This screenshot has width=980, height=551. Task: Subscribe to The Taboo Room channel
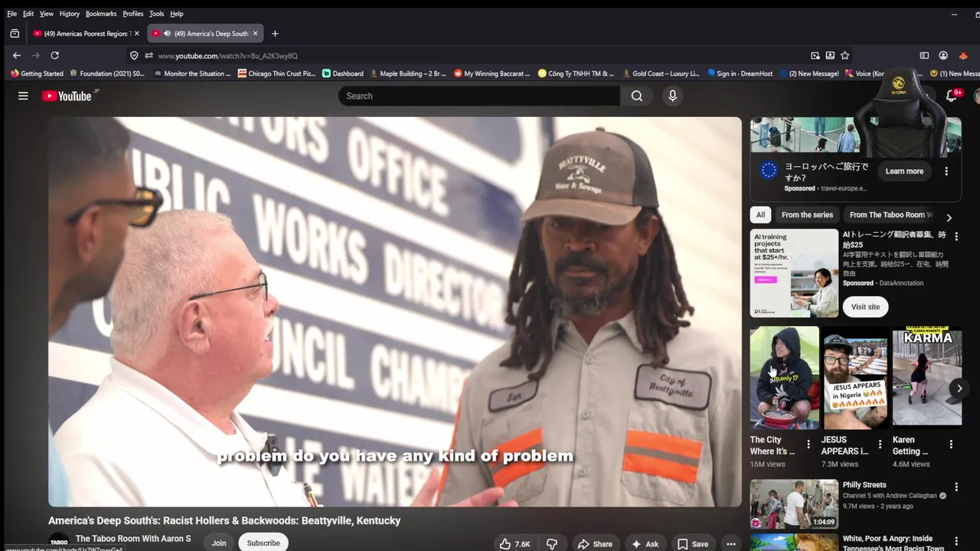[x=263, y=543]
